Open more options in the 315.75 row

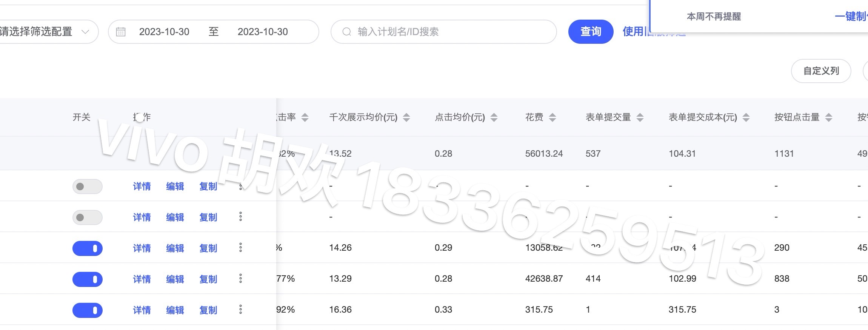pos(240,310)
